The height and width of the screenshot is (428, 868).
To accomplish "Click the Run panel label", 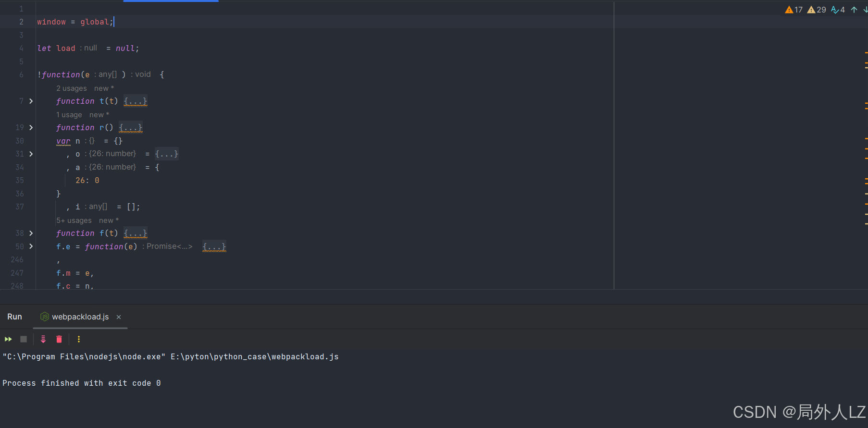I will click(x=14, y=317).
